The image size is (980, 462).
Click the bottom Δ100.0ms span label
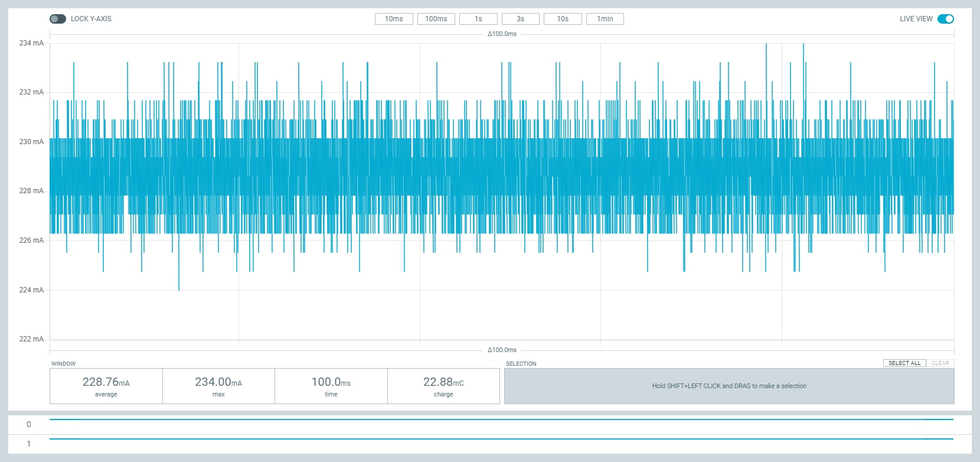click(x=502, y=350)
